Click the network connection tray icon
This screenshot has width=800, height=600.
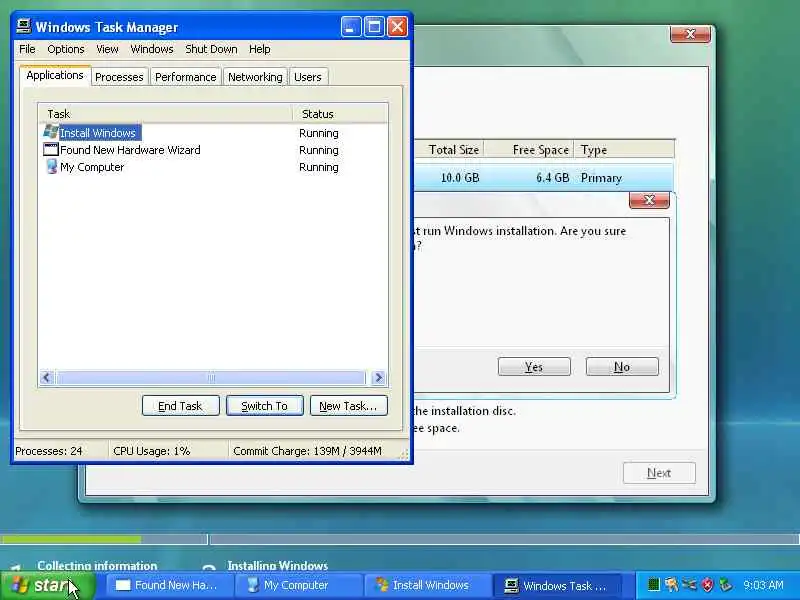point(689,585)
